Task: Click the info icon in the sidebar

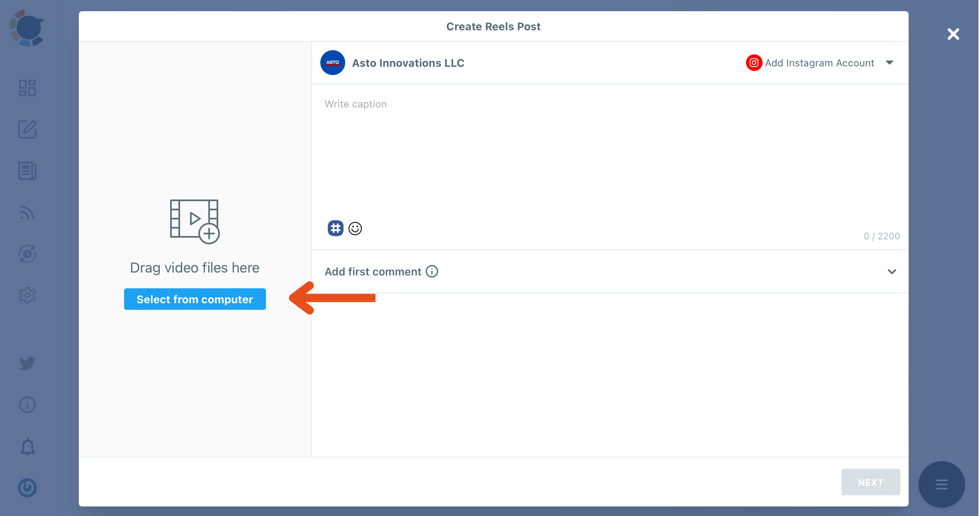Action: pyautogui.click(x=27, y=405)
